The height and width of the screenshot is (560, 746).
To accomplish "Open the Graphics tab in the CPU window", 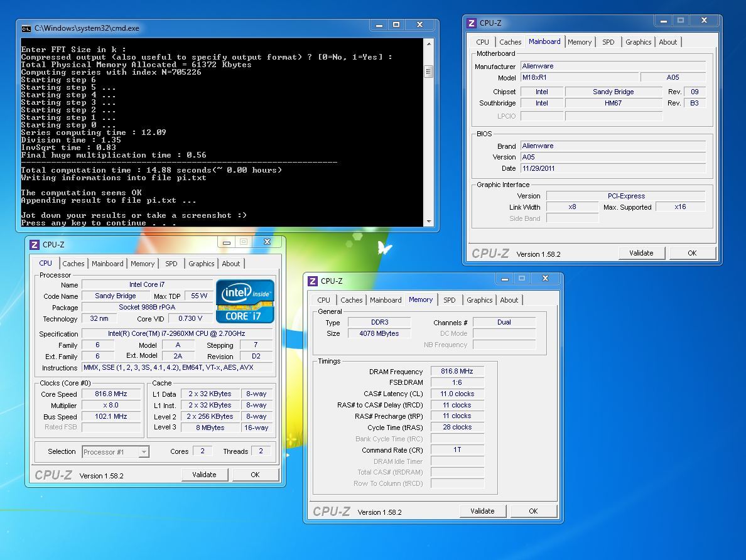I will 201,264.
